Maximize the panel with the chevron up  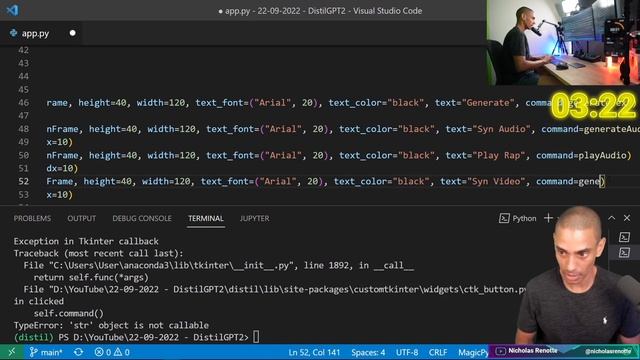[611, 218]
